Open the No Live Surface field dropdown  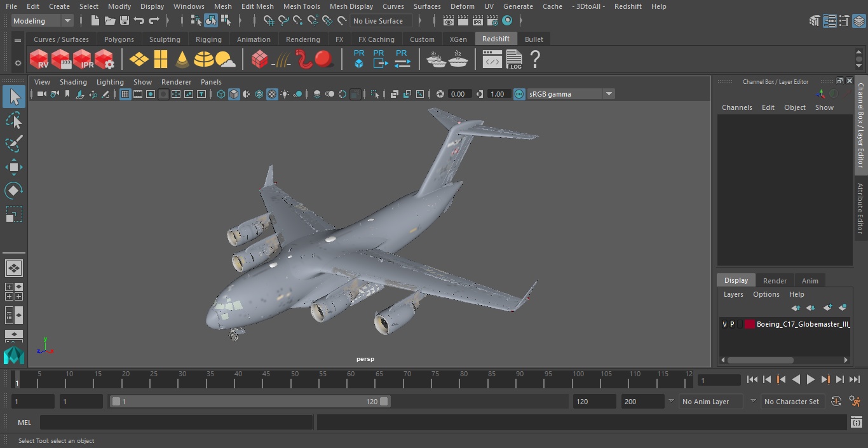pyautogui.click(x=382, y=21)
